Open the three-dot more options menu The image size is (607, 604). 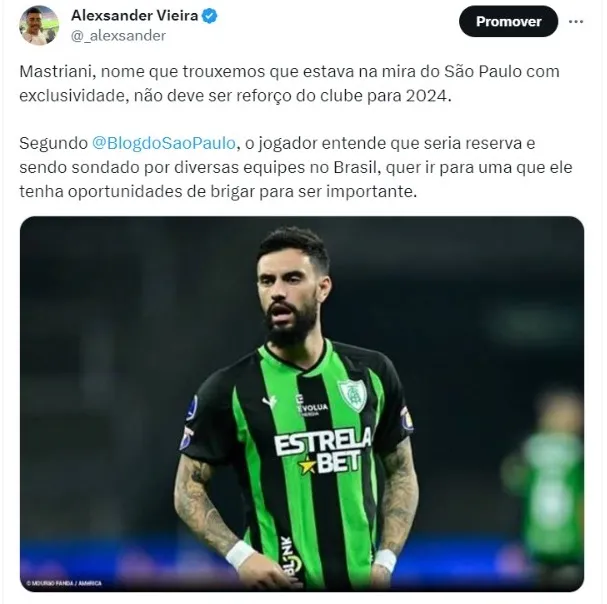pos(576,22)
